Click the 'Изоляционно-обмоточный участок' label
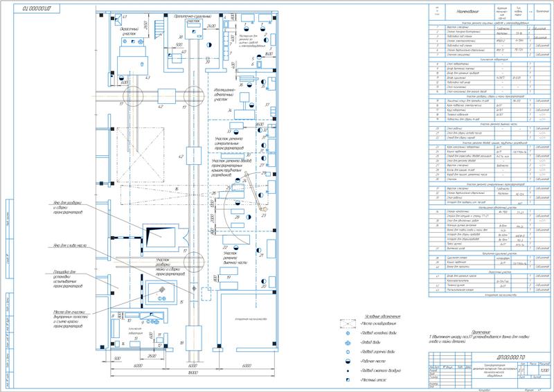The height and width of the screenshot is (392, 554). coord(224,95)
